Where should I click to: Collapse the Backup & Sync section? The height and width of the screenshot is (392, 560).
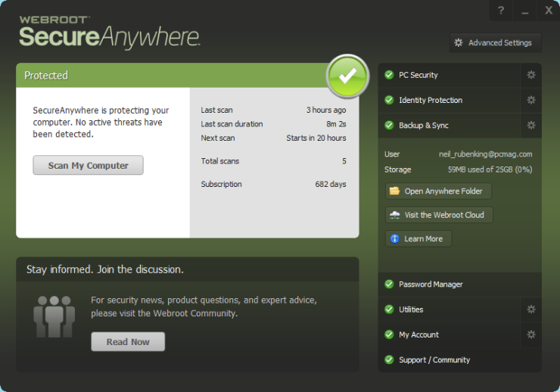[x=424, y=125]
